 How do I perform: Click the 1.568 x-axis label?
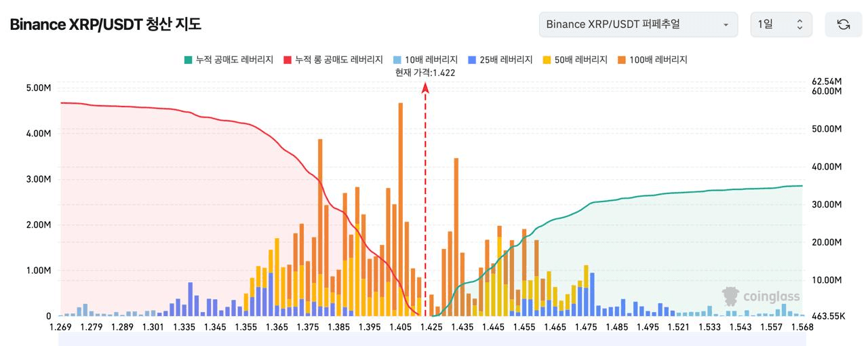point(802,327)
